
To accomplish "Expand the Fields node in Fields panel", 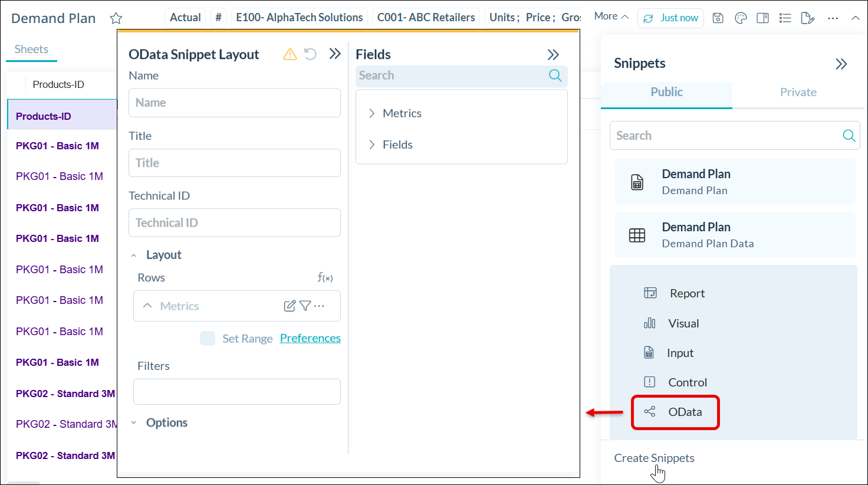I will pos(372,145).
